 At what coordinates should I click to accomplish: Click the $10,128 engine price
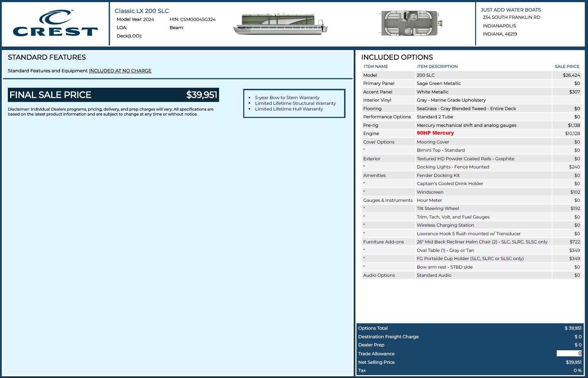(572, 134)
